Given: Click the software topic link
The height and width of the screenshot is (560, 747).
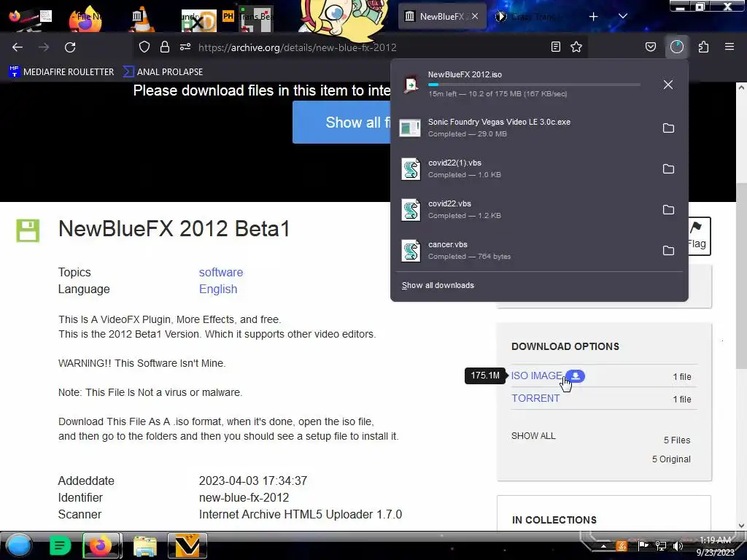Looking at the screenshot, I should tap(221, 273).
